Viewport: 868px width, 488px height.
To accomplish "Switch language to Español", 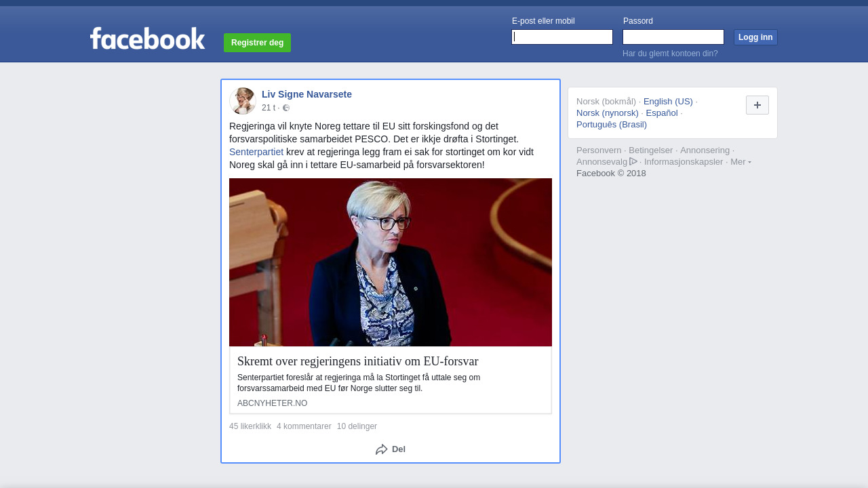I will 662,113.
